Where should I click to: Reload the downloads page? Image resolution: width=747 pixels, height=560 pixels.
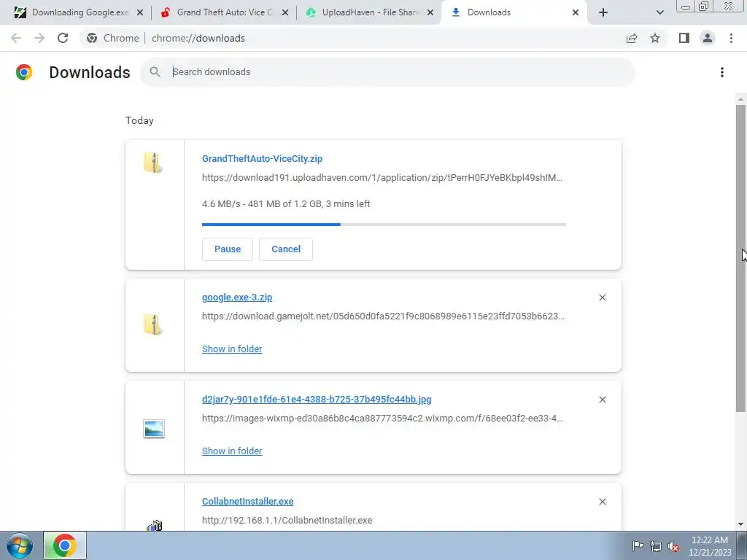click(x=63, y=38)
